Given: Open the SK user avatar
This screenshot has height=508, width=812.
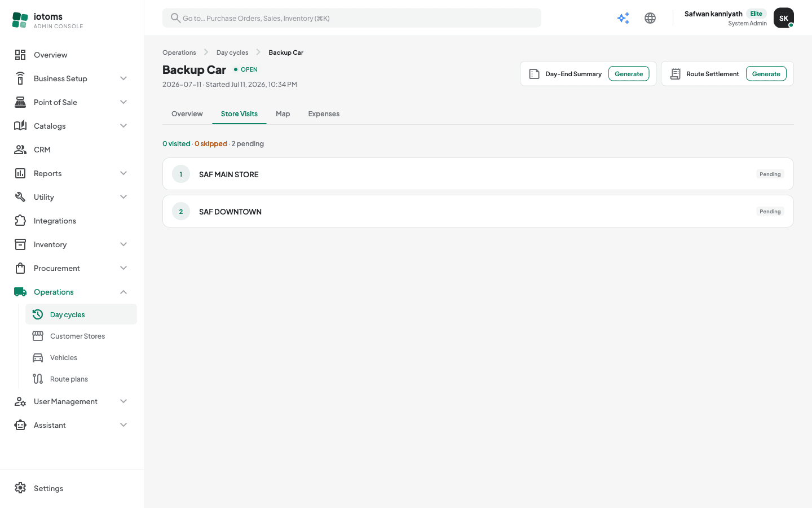Looking at the screenshot, I should tap(783, 18).
